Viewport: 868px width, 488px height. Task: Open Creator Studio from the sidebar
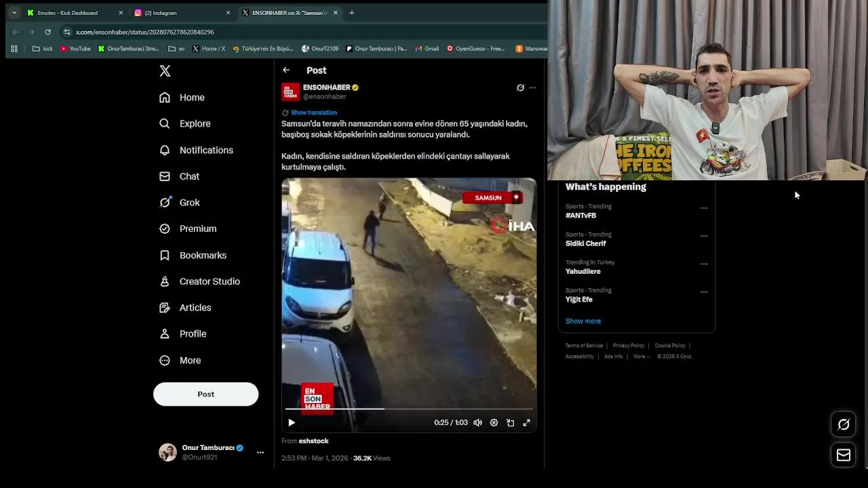(199, 281)
